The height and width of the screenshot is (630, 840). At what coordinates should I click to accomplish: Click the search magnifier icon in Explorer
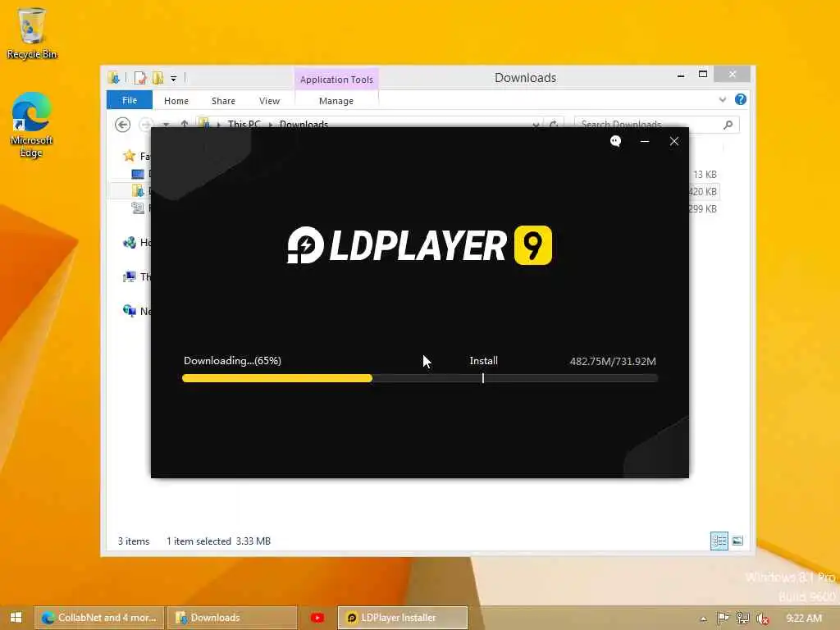pyautogui.click(x=728, y=125)
